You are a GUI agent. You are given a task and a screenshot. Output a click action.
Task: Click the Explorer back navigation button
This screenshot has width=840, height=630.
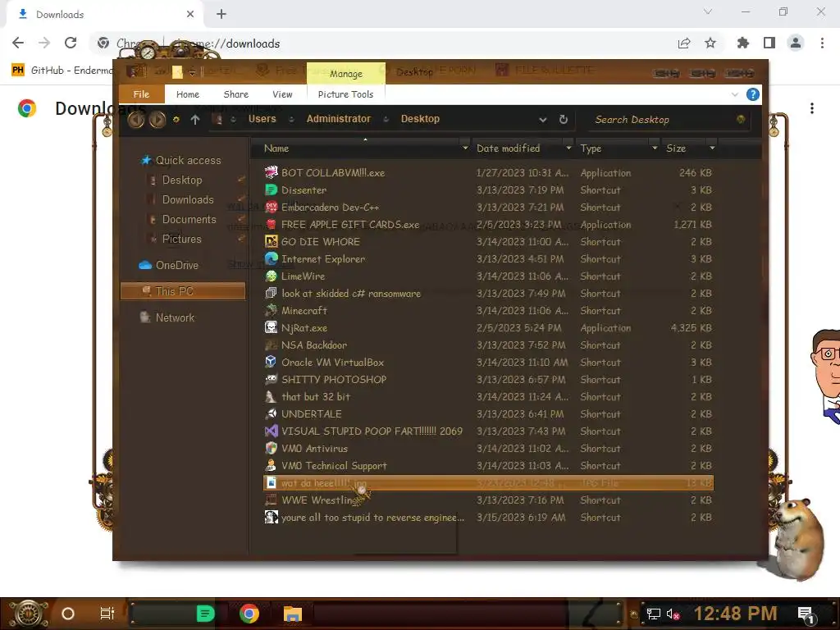[136, 120]
